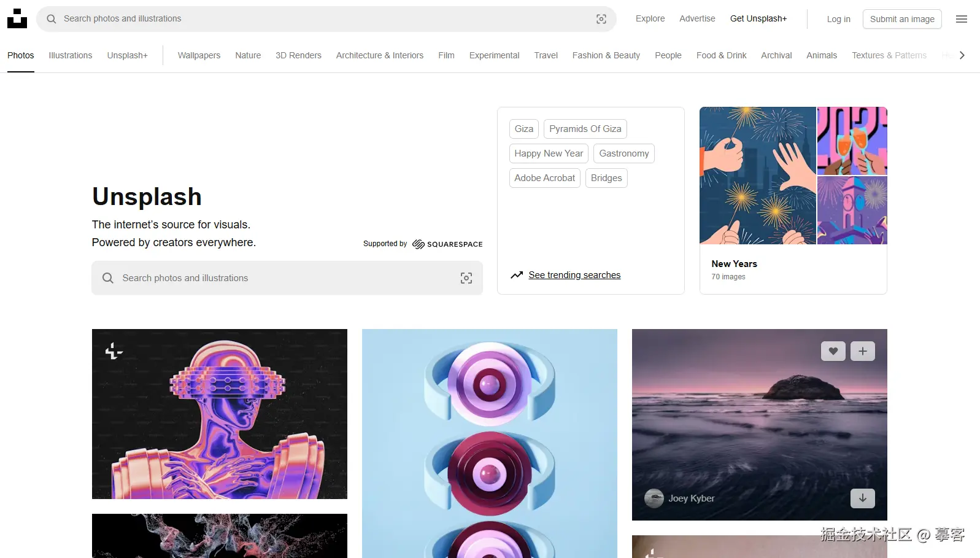The image size is (980, 558).
Task: Open the Fashion & Beauty category
Action: tap(606, 55)
